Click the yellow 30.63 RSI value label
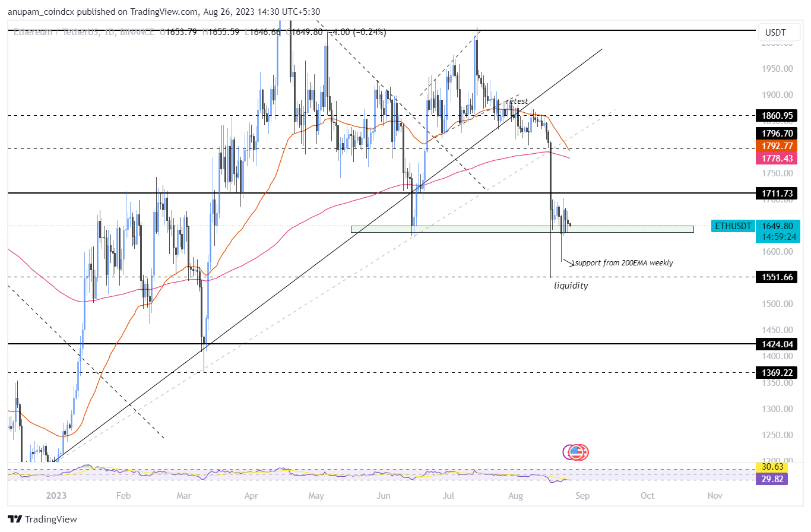The height and width of the screenshot is (532, 811). point(771,468)
